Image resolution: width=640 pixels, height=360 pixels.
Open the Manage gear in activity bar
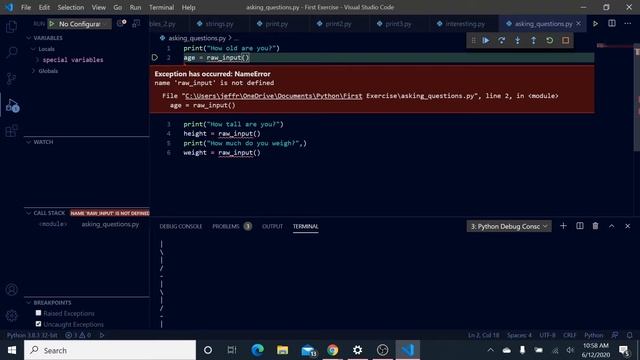tap(11, 315)
